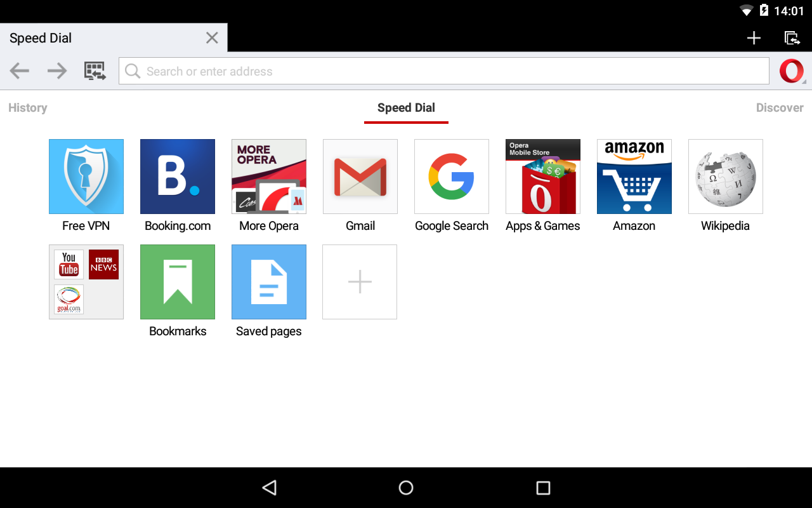Tap the Android back button

(269, 488)
